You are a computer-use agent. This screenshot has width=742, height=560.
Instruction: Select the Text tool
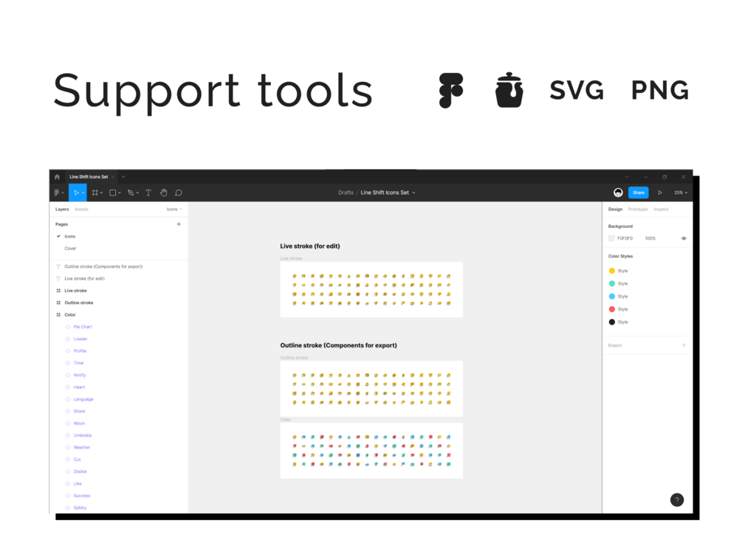148,193
